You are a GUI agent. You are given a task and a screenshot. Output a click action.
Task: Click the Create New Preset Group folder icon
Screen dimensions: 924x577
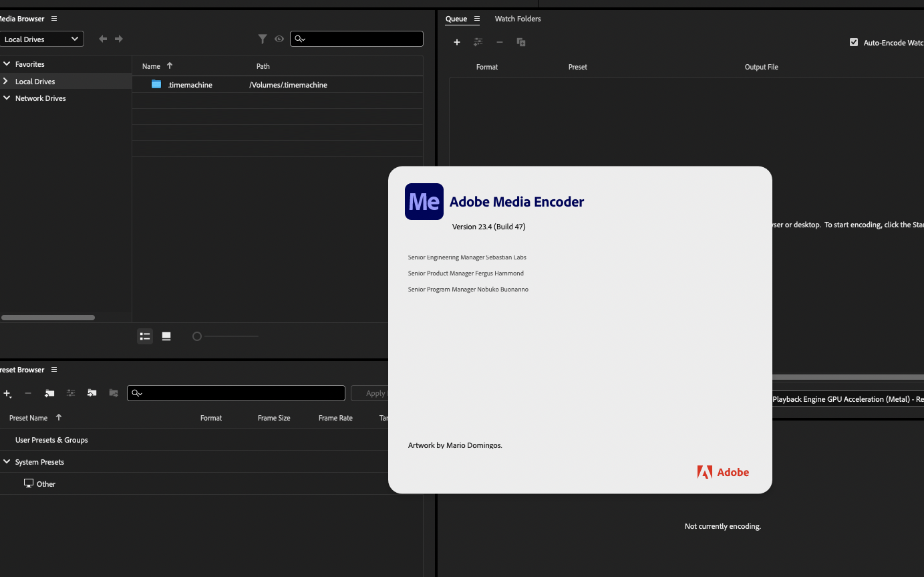point(49,393)
